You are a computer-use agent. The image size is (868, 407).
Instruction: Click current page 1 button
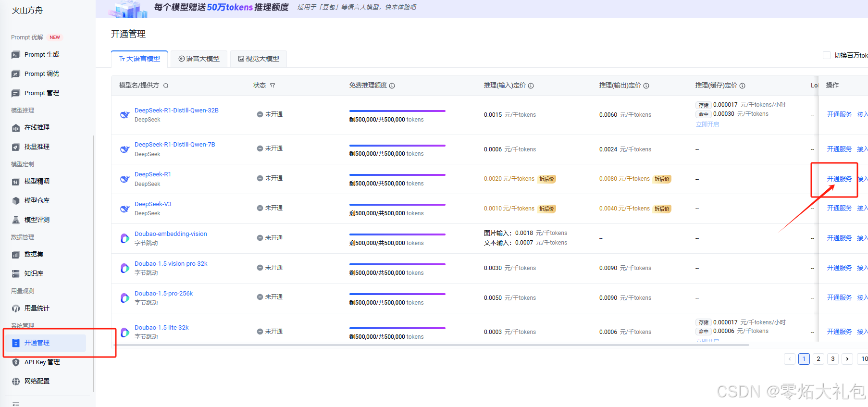[x=804, y=359]
